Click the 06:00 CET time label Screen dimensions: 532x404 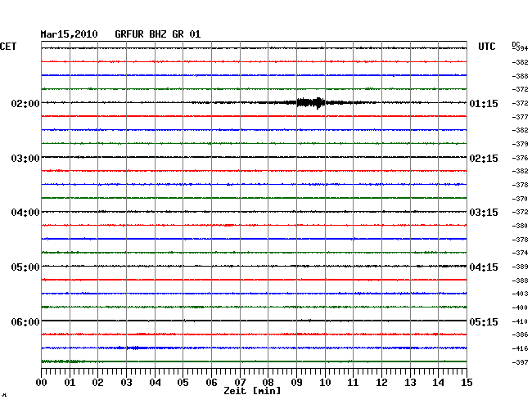tap(25, 321)
